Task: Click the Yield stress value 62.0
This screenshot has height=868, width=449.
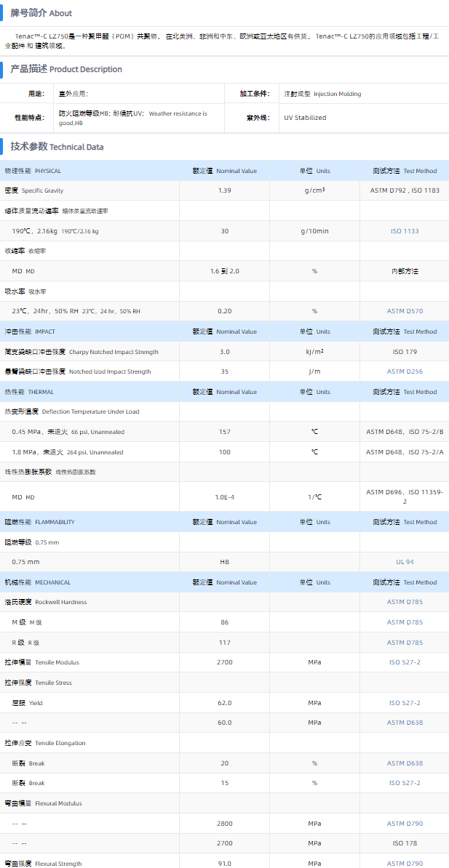Action: [224, 702]
